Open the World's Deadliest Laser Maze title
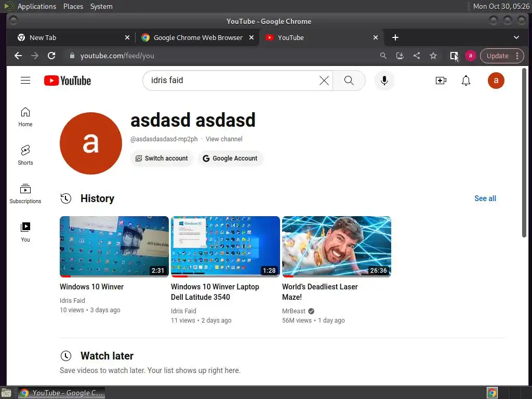The width and height of the screenshot is (532, 399). (x=320, y=292)
